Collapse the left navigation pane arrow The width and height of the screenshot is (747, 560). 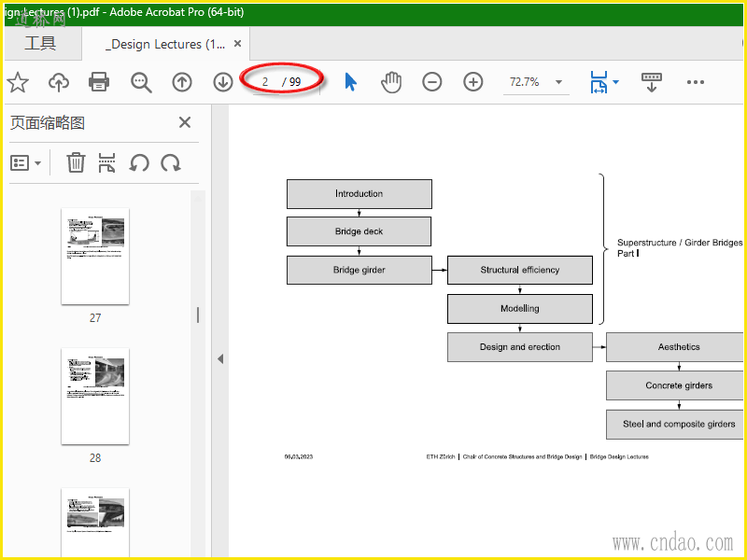(220, 358)
